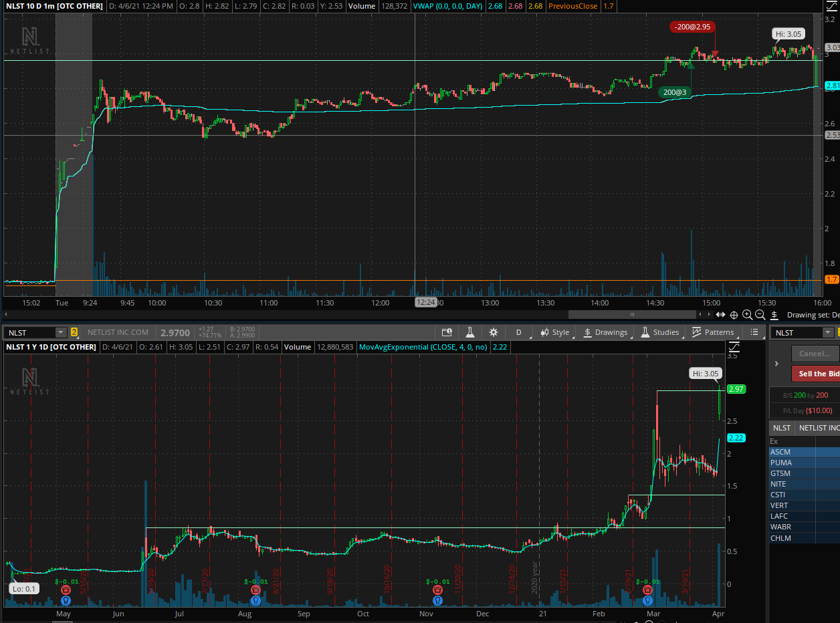The height and width of the screenshot is (623, 840).
Task: Toggle the yellow link number 2 indicator
Action: (x=74, y=332)
